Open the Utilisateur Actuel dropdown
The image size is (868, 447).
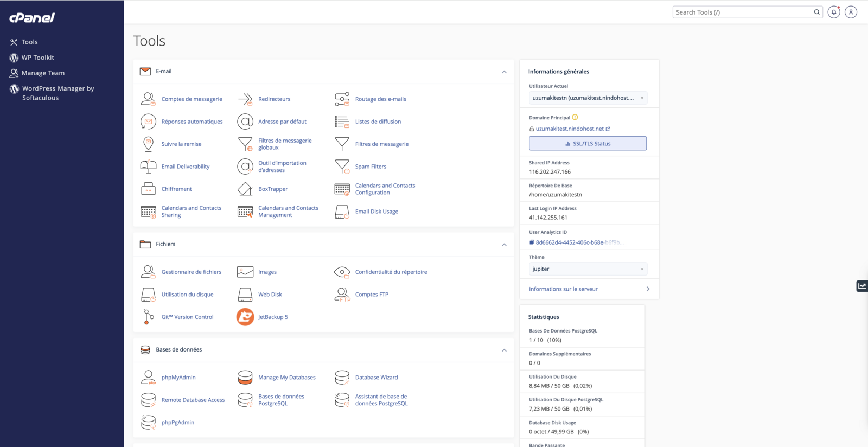(588, 98)
